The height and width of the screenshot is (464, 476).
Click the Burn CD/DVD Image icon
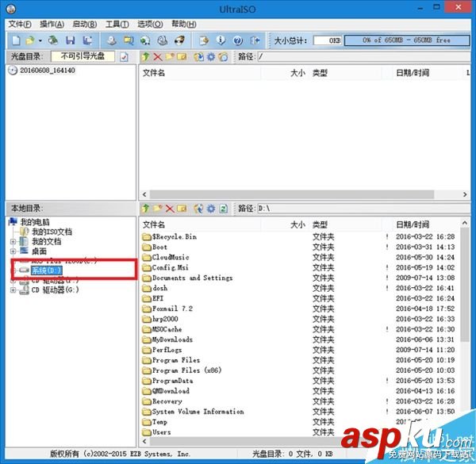tap(179, 40)
